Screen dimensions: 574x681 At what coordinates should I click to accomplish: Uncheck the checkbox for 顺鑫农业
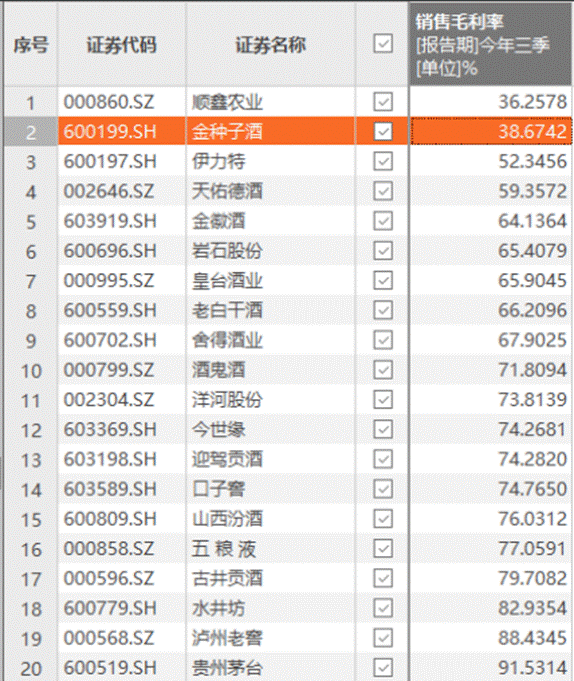383,102
